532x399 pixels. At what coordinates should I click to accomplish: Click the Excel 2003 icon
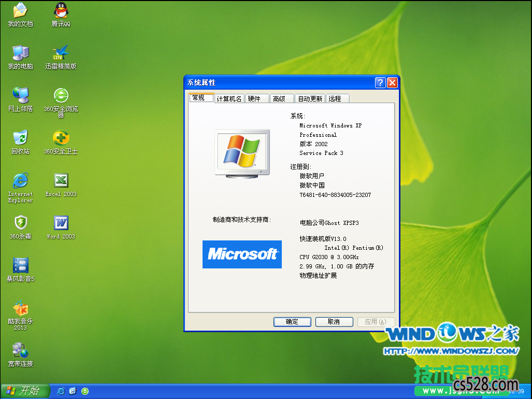[x=61, y=185]
